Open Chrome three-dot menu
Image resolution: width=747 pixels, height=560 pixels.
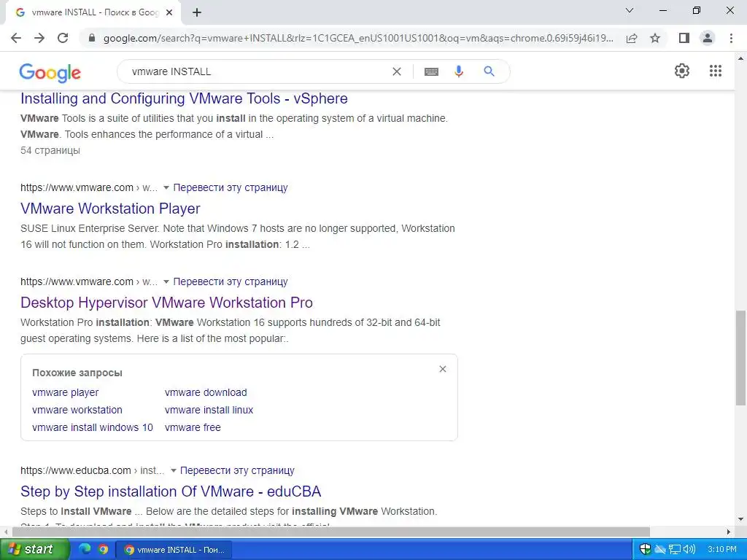tap(731, 38)
